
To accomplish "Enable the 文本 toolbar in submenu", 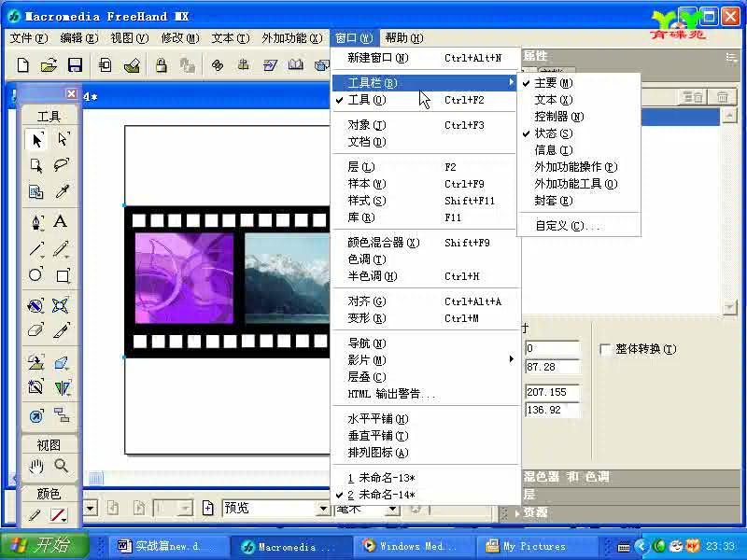I will pyautogui.click(x=579, y=100).
